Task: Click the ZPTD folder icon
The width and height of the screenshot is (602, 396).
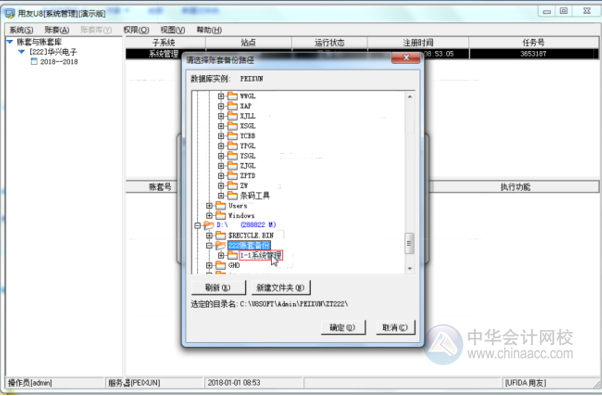Action: coord(232,176)
